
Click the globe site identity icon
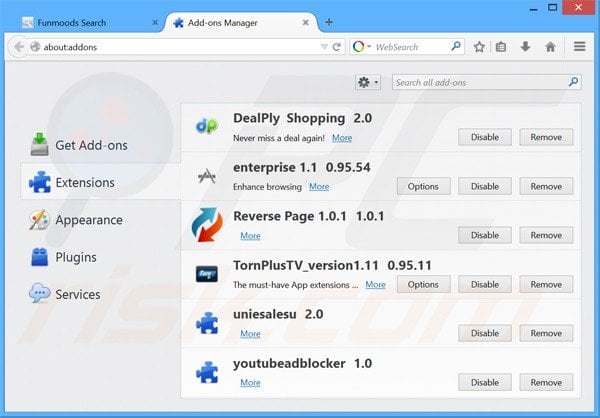[x=35, y=47]
